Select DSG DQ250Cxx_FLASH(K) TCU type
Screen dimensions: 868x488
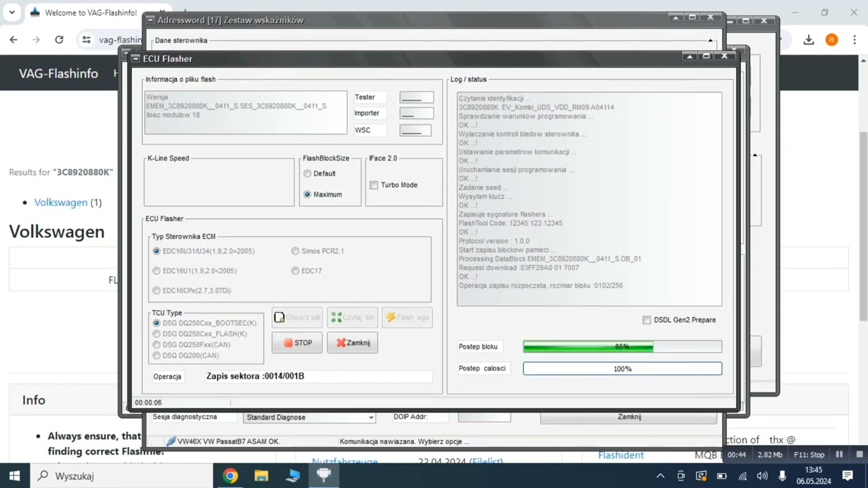tap(157, 333)
